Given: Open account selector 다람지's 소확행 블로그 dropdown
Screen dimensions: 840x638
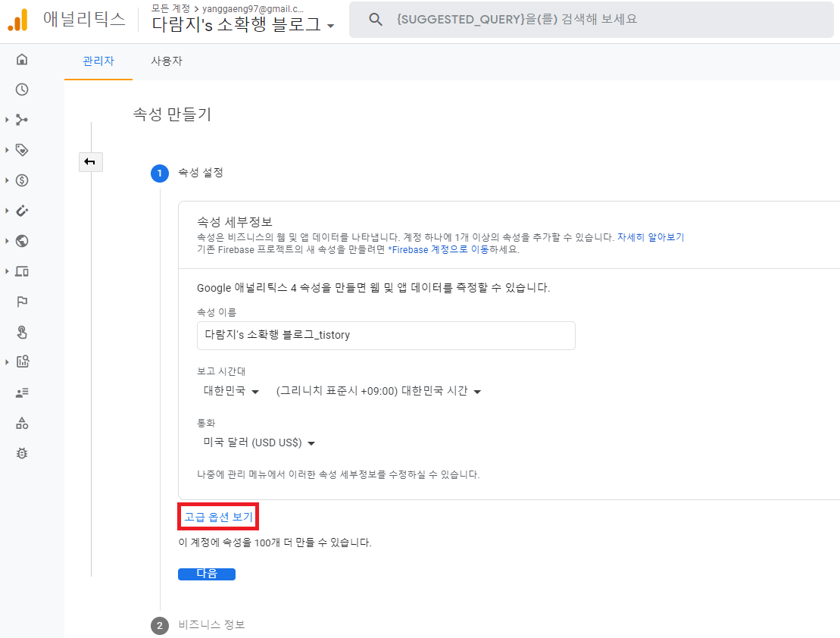Looking at the screenshot, I should click(242, 25).
